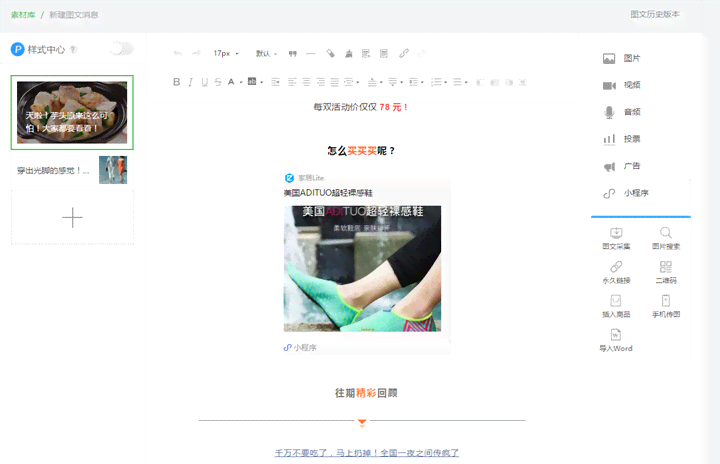Click the redo arrow icon
The height and width of the screenshot is (464, 720).
point(196,54)
